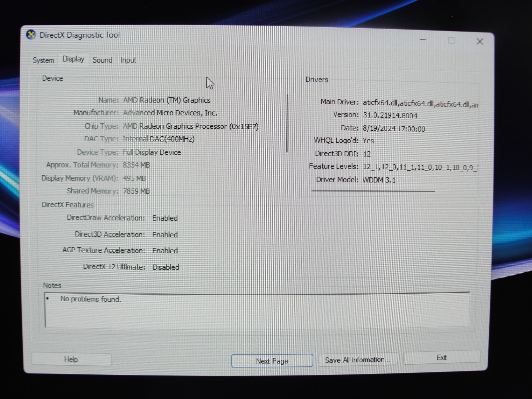This screenshot has width=532, height=399.
Task: Switch to the System tab
Action: tap(43, 60)
